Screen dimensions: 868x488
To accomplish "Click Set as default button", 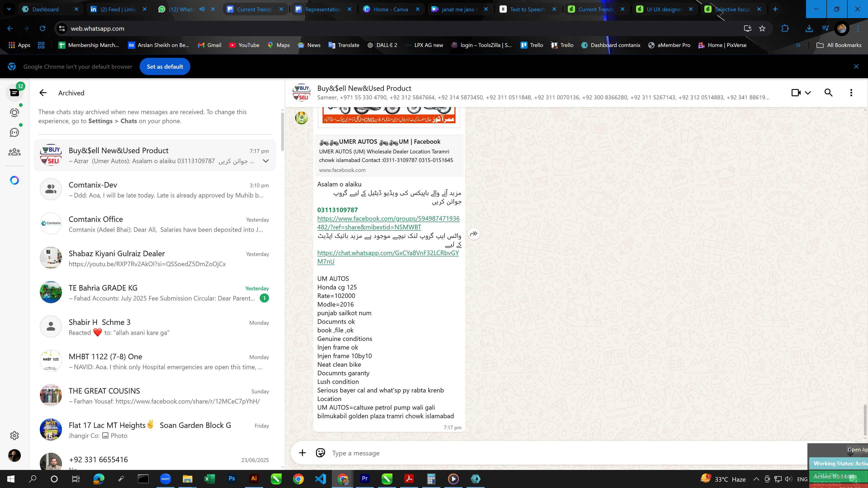I will pyautogui.click(x=165, y=67).
